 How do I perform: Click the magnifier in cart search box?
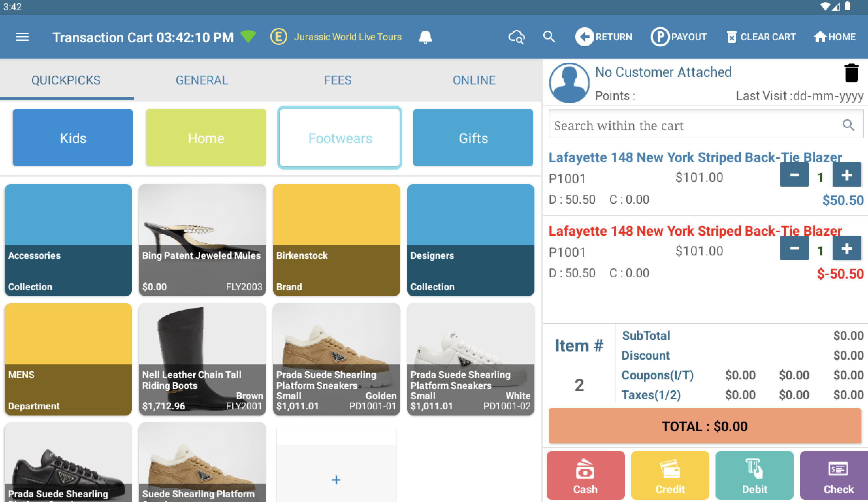click(848, 125)
